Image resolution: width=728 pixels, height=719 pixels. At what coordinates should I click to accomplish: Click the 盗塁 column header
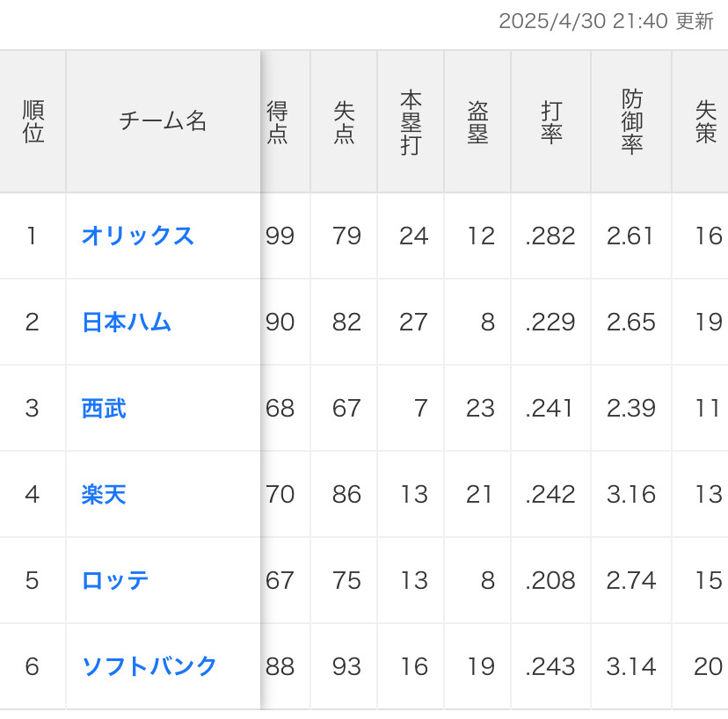click(477, 122)
